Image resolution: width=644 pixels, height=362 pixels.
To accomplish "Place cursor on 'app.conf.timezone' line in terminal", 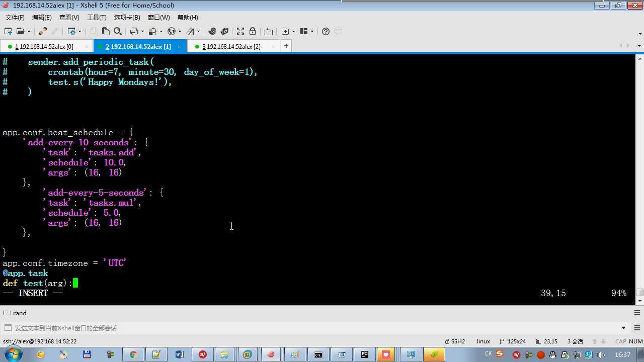I will pyautogui.click(x=64, y=263).
